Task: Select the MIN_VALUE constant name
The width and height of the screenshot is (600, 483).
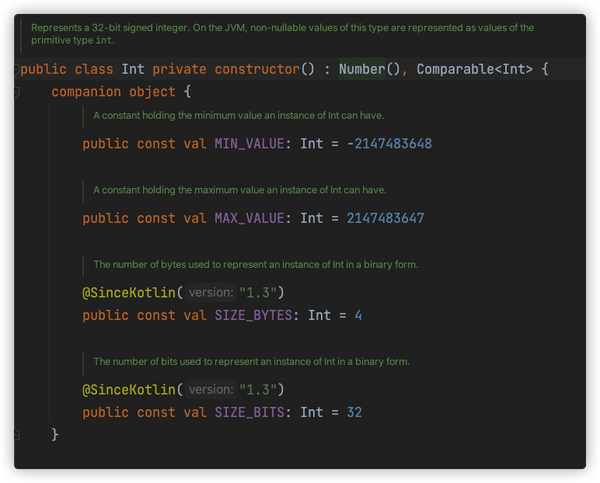Action: [249, 144]
